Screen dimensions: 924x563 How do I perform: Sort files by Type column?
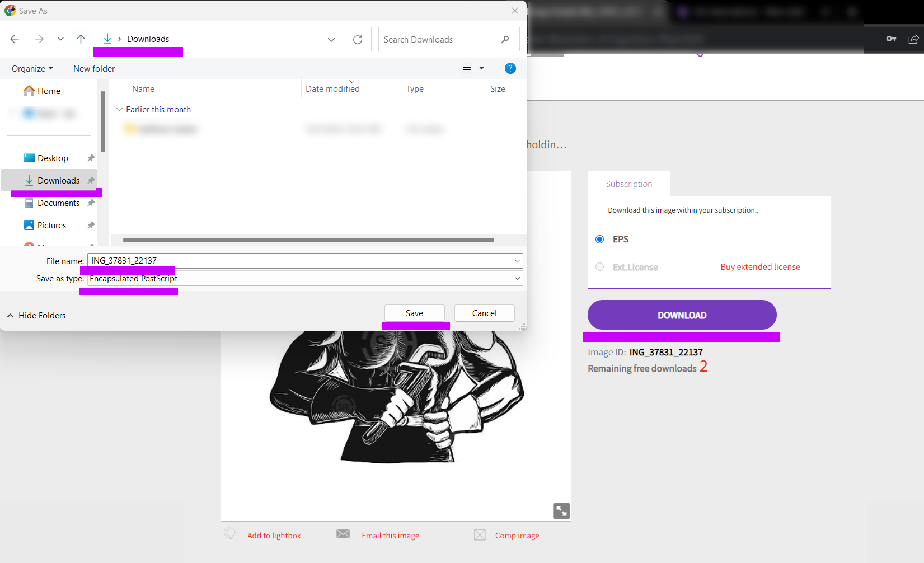[x=415, y=89]
